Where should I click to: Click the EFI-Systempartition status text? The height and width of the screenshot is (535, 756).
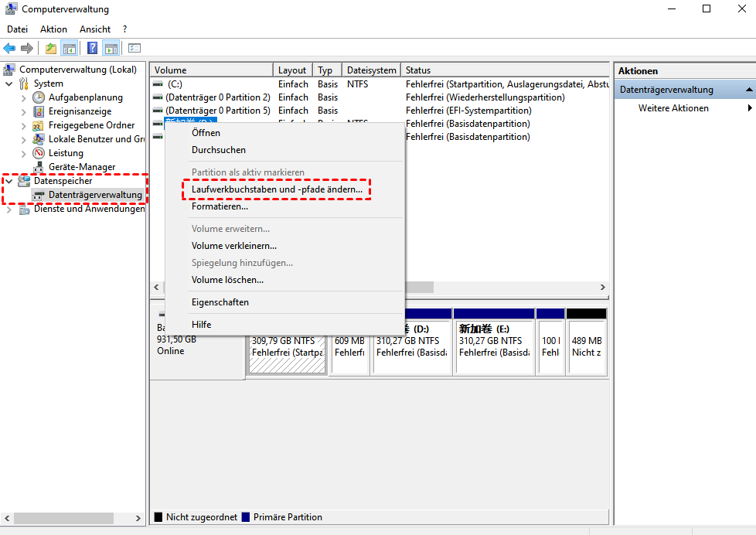tap(468, 111)
